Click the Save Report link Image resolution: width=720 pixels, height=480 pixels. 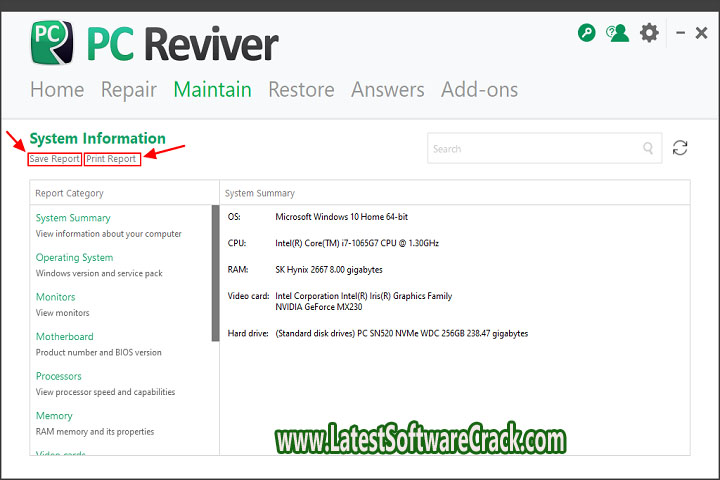(55, 159)
